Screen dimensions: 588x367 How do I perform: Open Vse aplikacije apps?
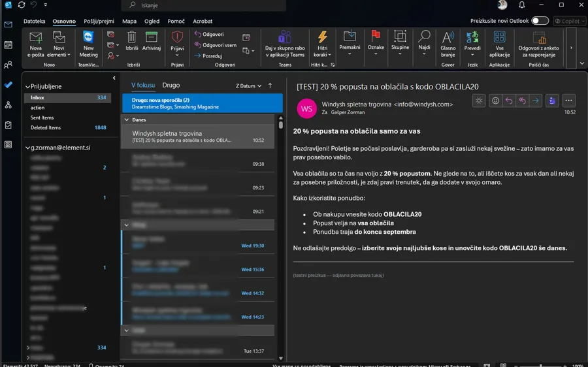[499, 44]
